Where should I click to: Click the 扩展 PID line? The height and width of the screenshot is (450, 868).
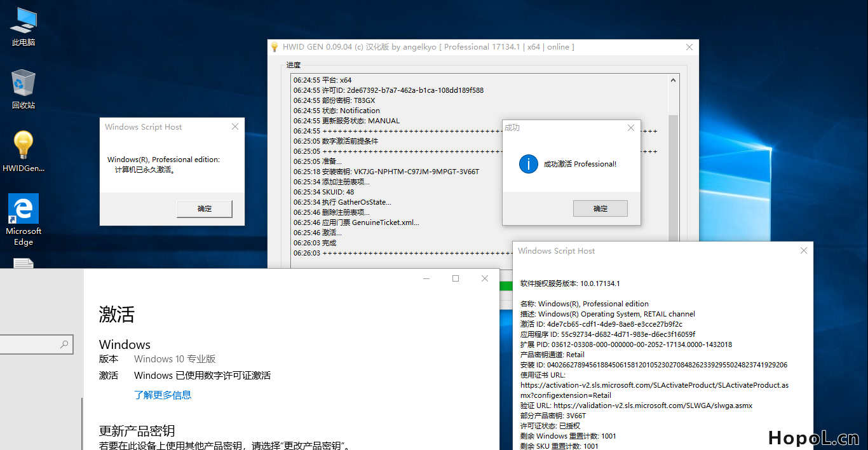626,344
